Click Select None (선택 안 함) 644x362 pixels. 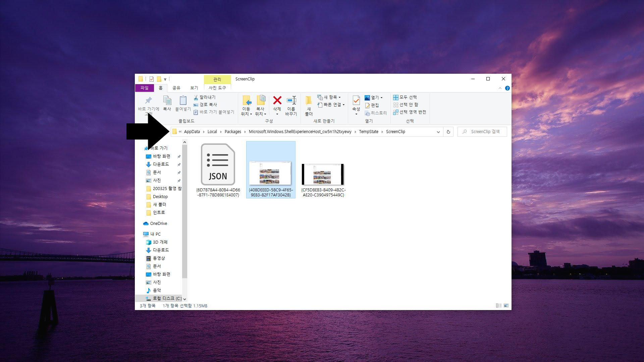pos(406,105)
